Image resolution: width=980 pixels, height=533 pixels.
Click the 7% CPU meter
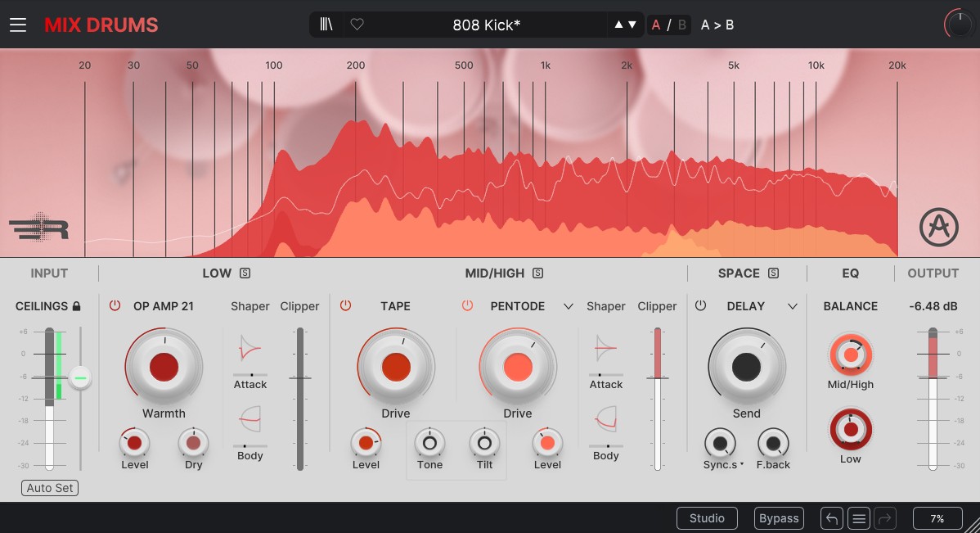[937, 518]
